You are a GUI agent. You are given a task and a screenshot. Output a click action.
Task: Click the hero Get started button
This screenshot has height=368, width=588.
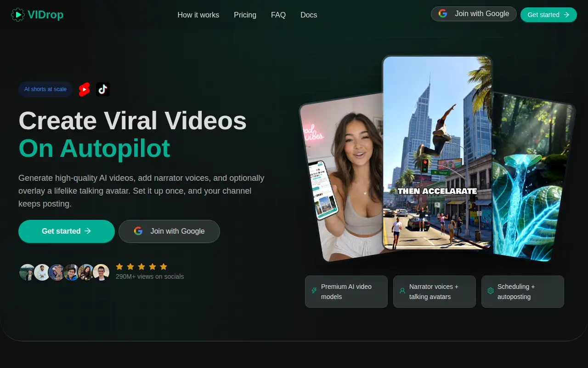click(67, 231)
